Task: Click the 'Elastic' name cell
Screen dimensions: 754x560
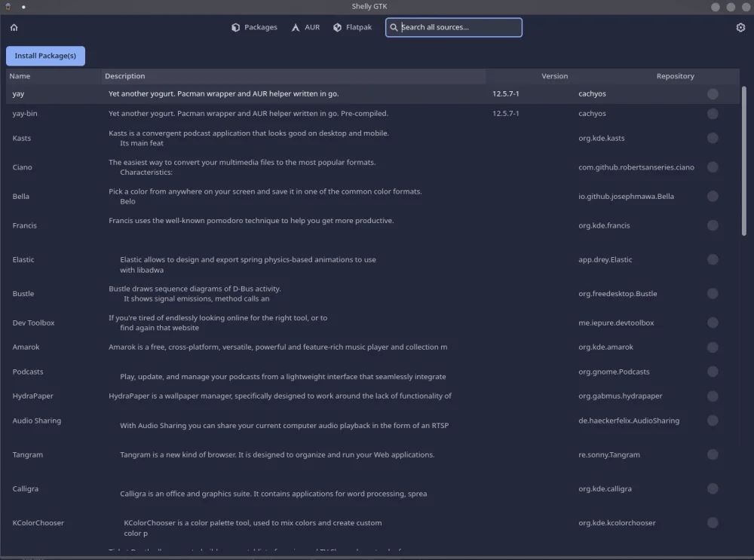Action: [23, 259]
